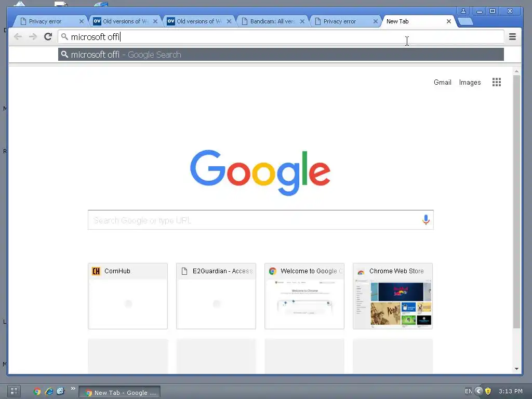
Task: Close the second Old versions tab
Action: [229, 21]
